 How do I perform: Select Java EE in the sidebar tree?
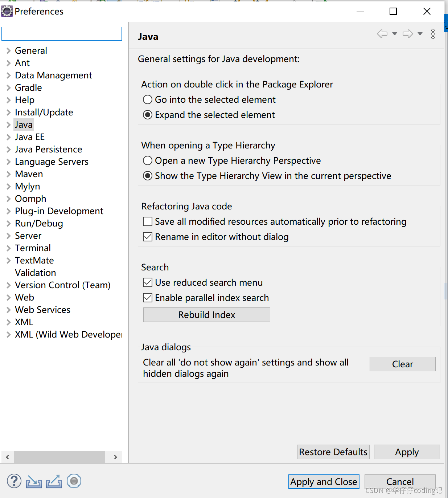(x=30, y=137)
